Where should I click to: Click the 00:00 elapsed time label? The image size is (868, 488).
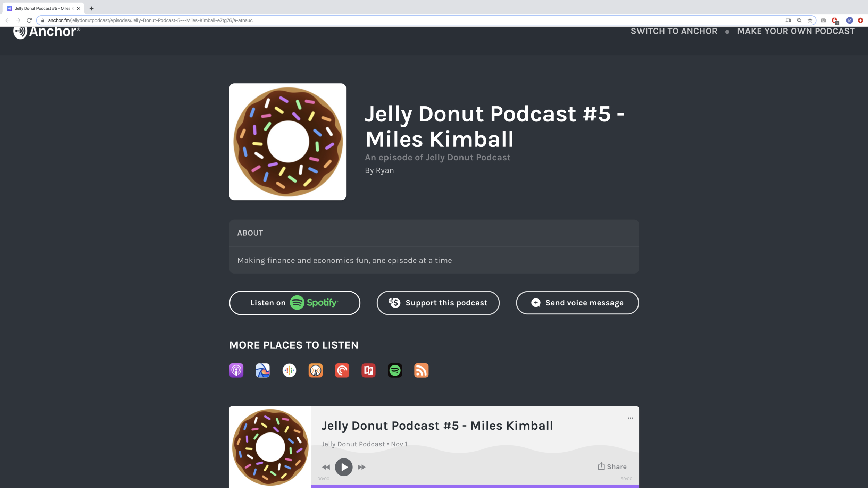click(323, 479)
